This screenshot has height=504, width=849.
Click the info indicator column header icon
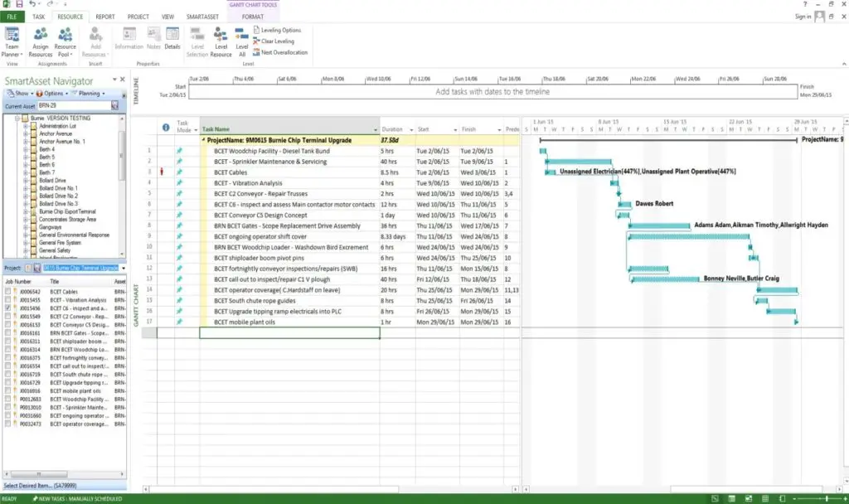[166, 128]
